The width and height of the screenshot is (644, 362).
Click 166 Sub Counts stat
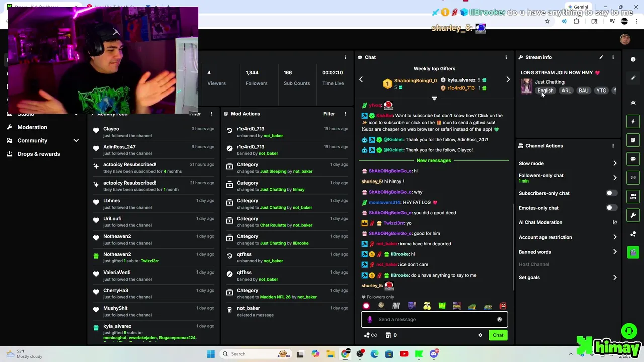click(x=296, y=78)
